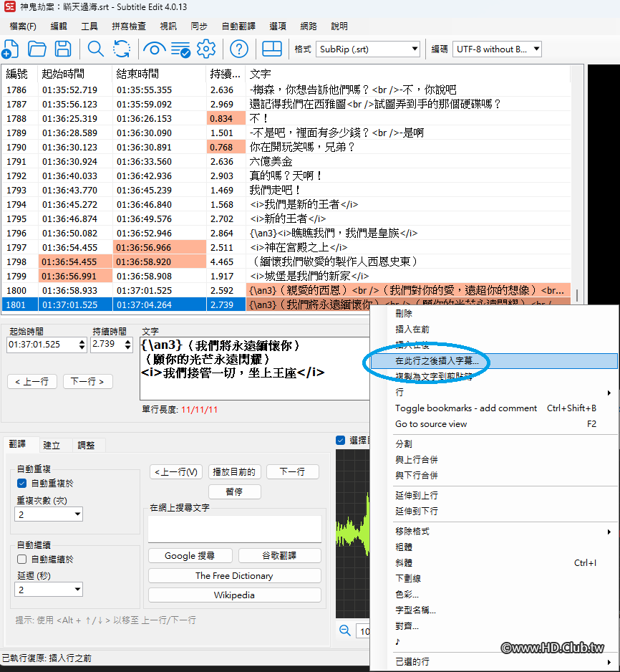The width and height of the screenshot is (620, 672).
Task: Click the Subtitle Edit app logo
Action: point(9,7)
